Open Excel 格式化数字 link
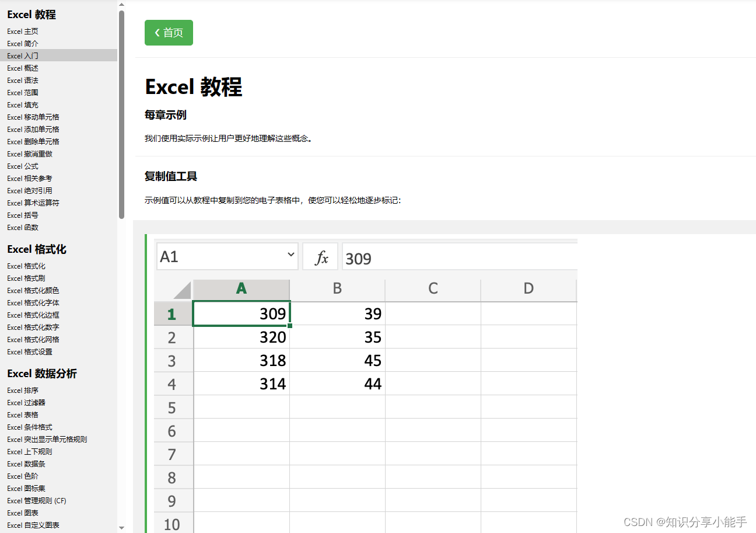 coord(33,328)
